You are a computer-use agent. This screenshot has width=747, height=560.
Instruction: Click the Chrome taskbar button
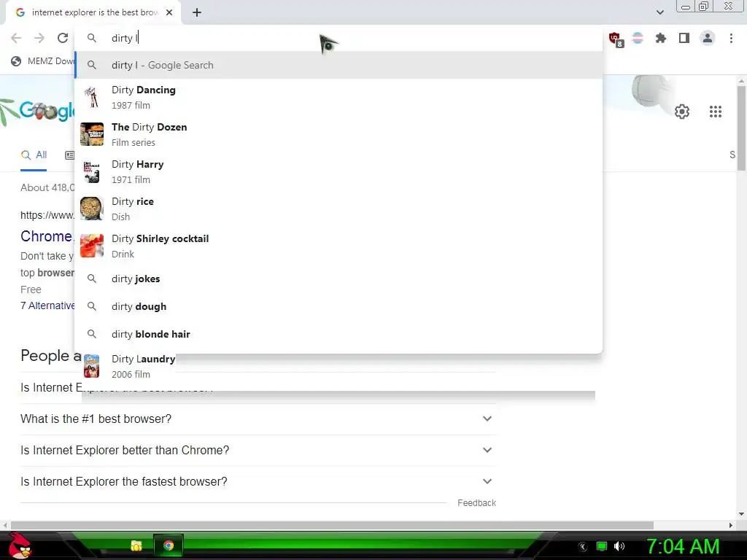pyautogui.click(x=169, y=545)
